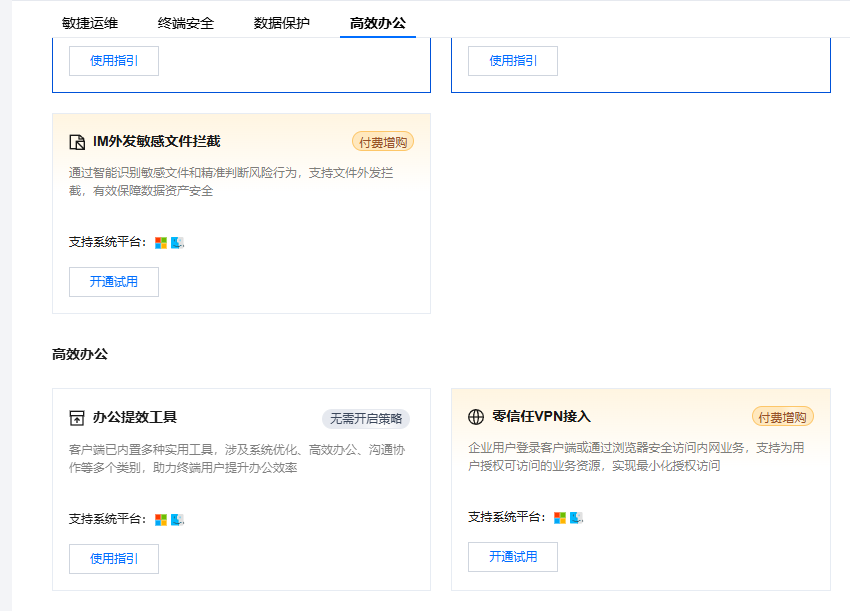
Task: Click 支持系统平台 label in 零信任VPN接入 card
Action: (x=506, y=517)
